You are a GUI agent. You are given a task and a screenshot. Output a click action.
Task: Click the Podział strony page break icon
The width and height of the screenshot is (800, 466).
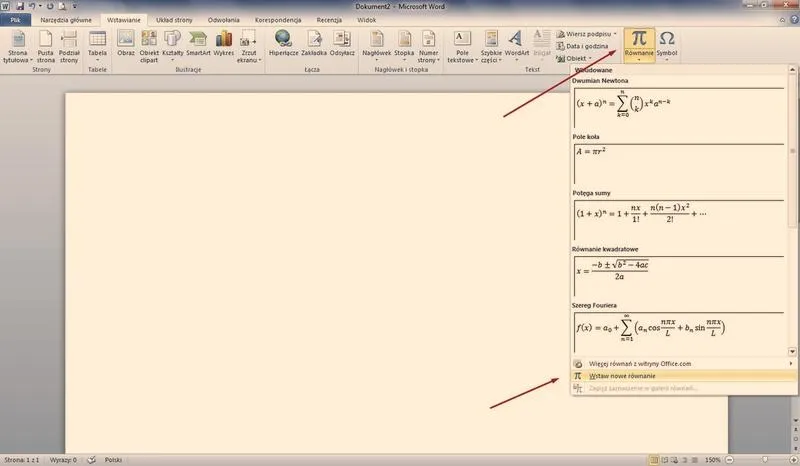click(69, 46)
